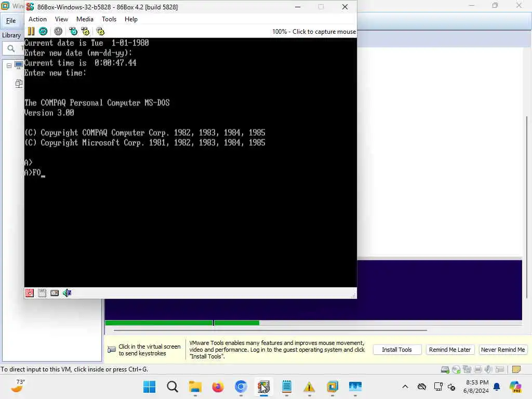Screen dimensions: 532x399
Task: Click the gray ACPI shutdown power icon
Action: [58, 31]
